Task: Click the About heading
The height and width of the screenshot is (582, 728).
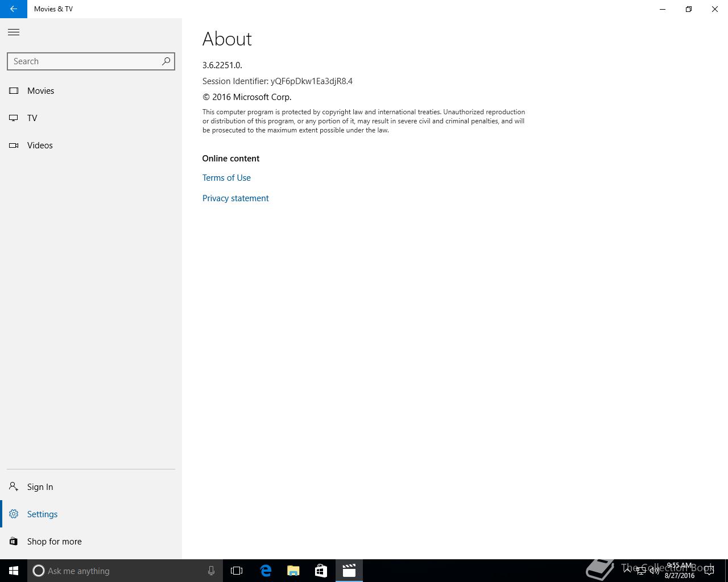Action: pyautogui.click(x=227, y=39)
